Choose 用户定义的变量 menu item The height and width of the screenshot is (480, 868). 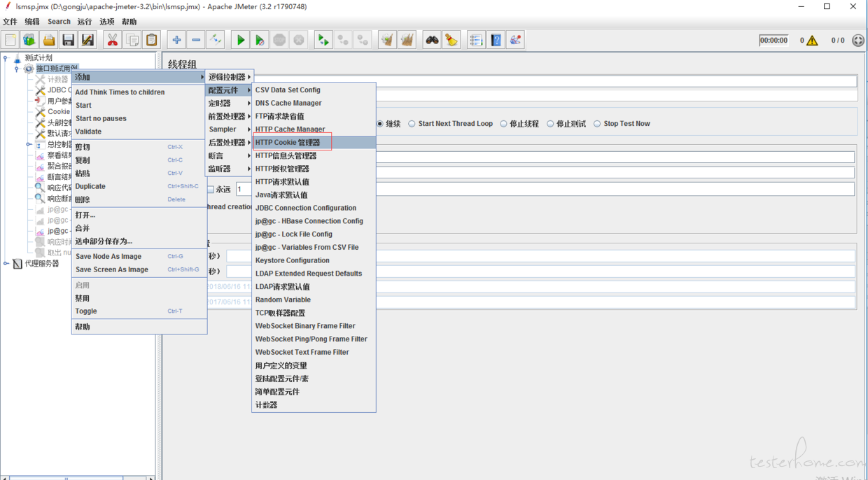pyautogui.click(x=314, y=366)
